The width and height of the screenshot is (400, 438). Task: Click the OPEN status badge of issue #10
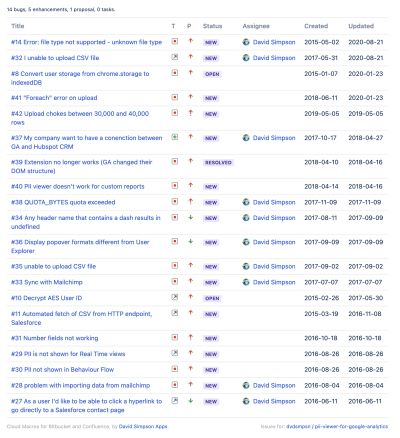(212, 298)
